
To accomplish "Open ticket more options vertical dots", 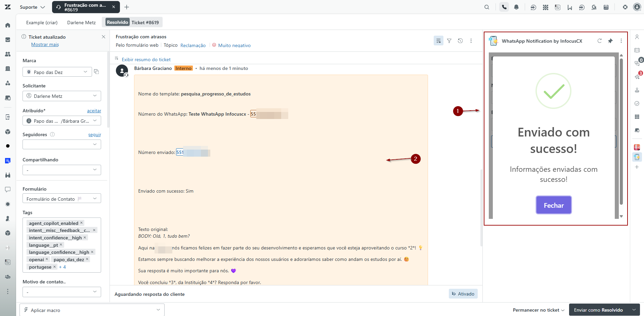I will tap(471, 41).
